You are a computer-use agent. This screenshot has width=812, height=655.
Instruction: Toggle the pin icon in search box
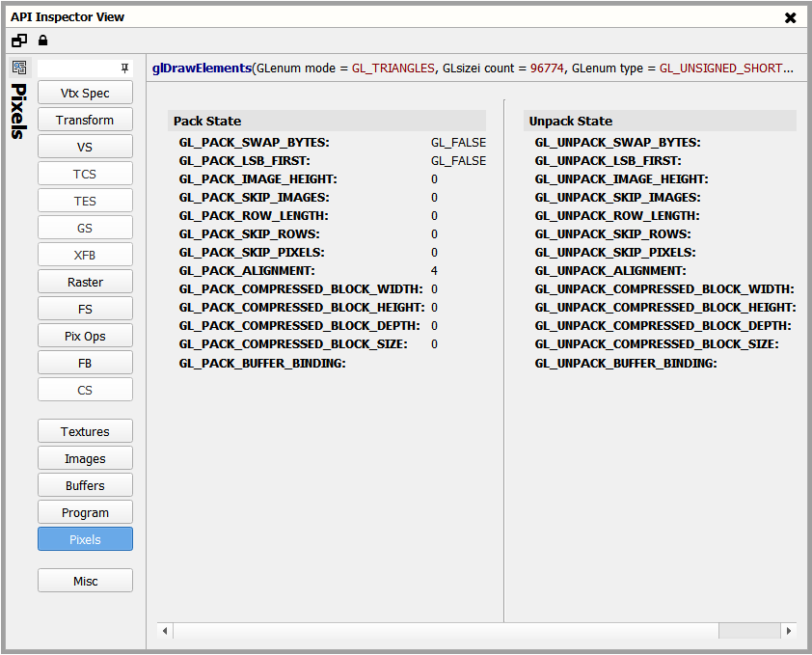coord(124,68)
